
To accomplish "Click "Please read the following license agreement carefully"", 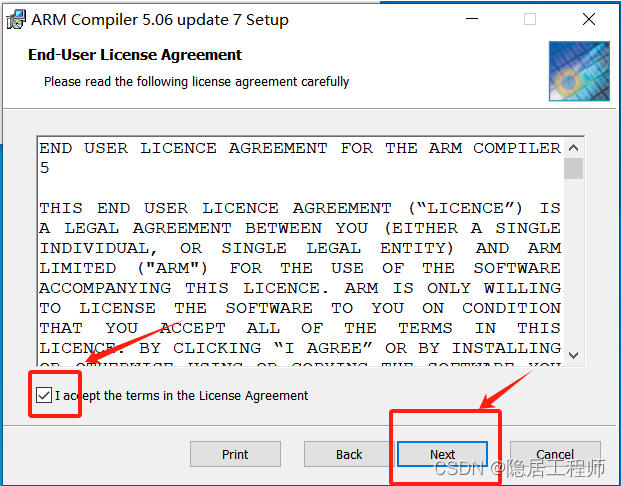I will pyautogui.click(x=196, y=82).
